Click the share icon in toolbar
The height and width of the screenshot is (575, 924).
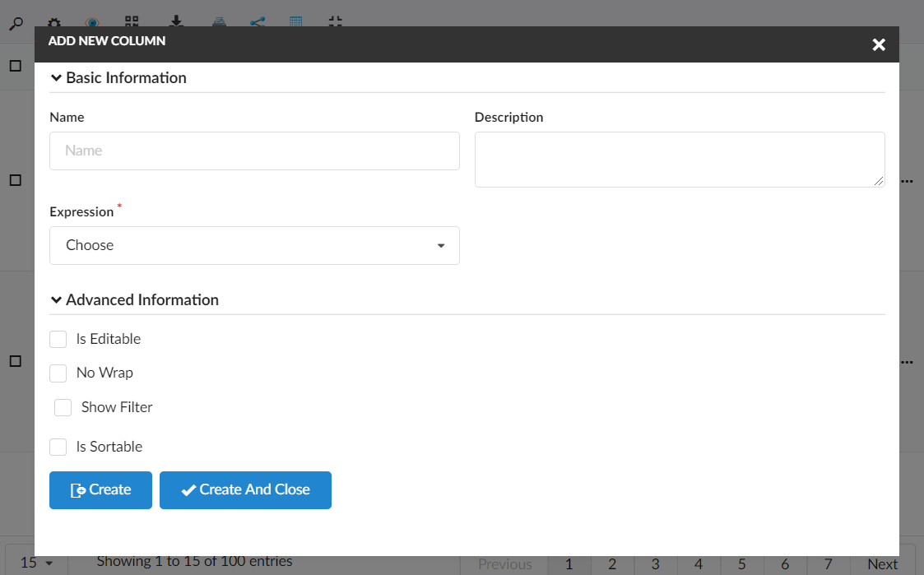pyautogui.click(x=258, y=21)
